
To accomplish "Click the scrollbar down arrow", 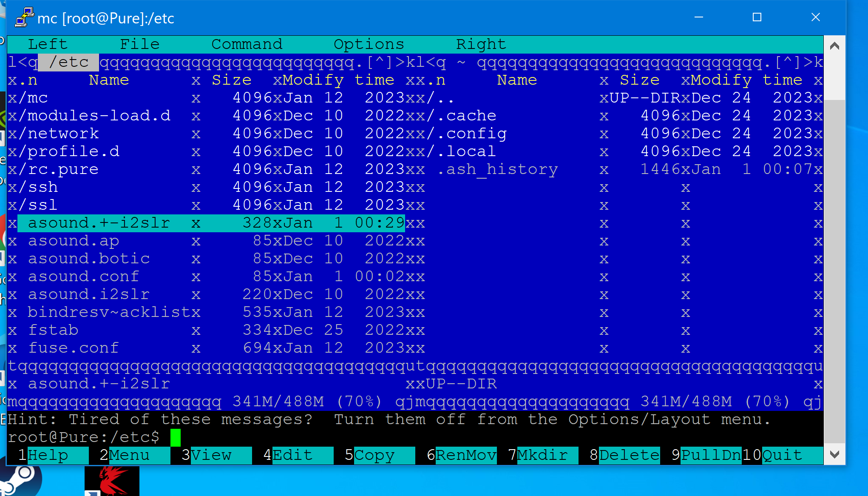I will (834, 454).
